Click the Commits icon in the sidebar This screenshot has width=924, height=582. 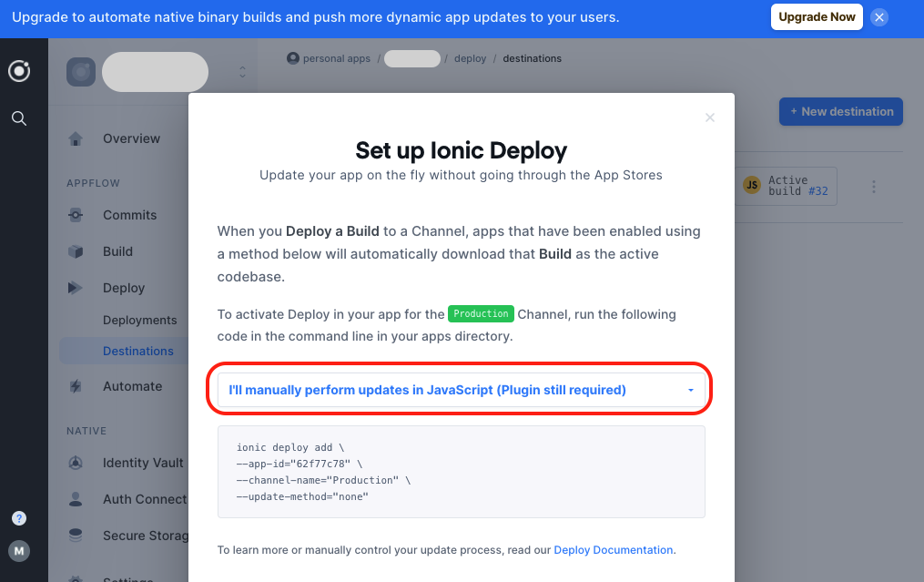pyautogui.click(x=76, y=215)
